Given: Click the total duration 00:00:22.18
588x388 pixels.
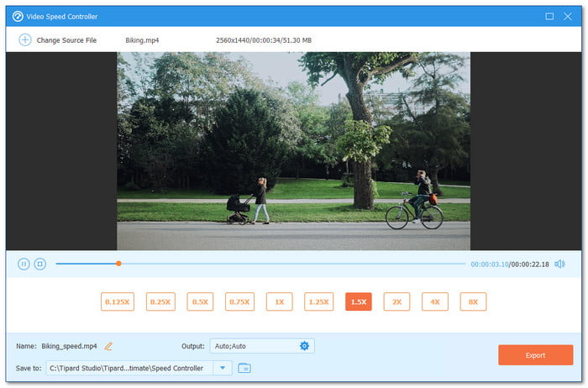Looking at the screenshot, I should pyautogui.click(x=530, y=265).
